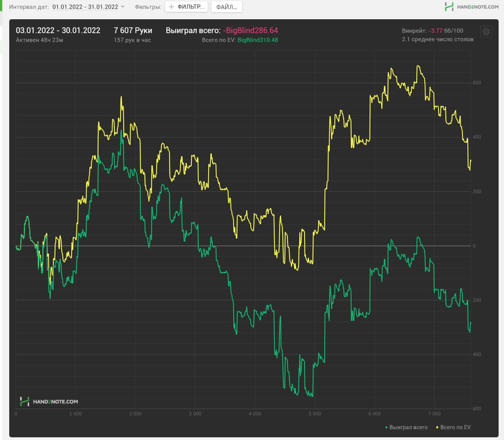
Task: Click the 157 рук в час text
Action: coord(132,40)
